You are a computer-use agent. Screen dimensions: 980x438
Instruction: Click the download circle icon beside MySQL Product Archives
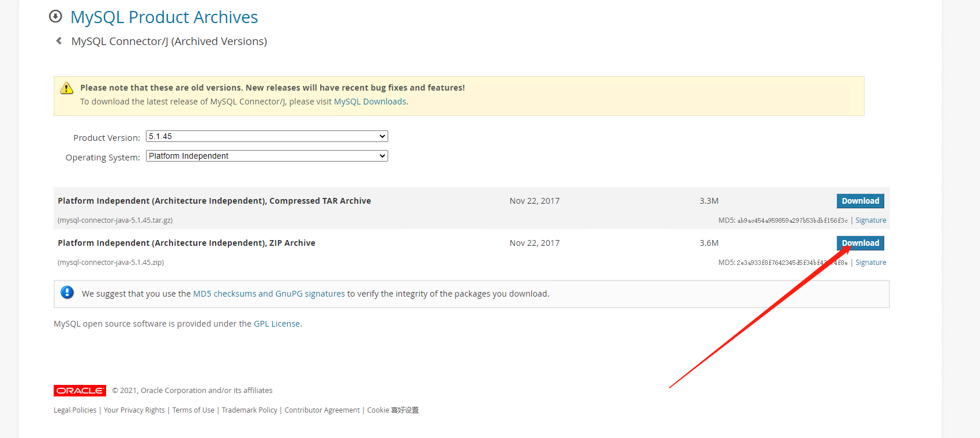point(55,16)
